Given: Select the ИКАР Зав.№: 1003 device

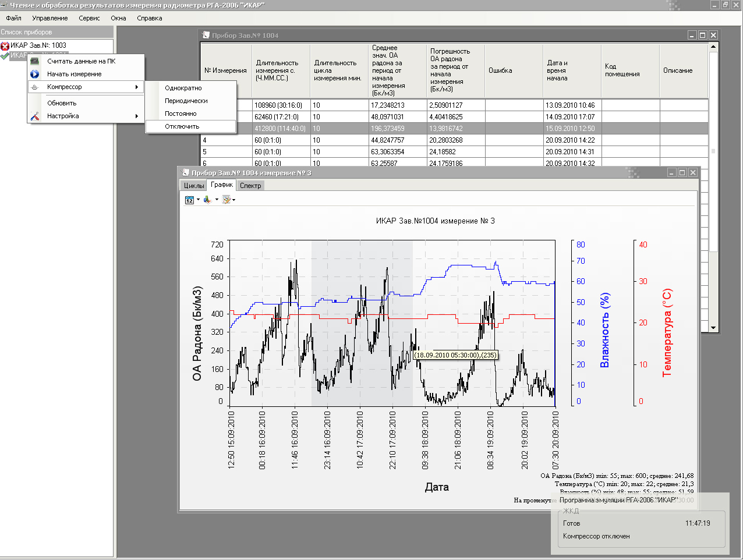Looking at the screenshot, I should [38, 45].
